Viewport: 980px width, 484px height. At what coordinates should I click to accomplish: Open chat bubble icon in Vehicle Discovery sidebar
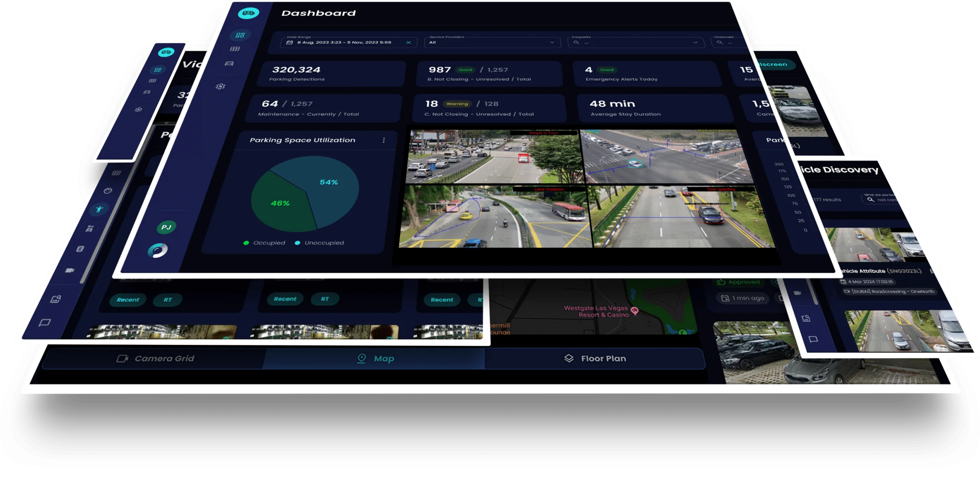813,339
